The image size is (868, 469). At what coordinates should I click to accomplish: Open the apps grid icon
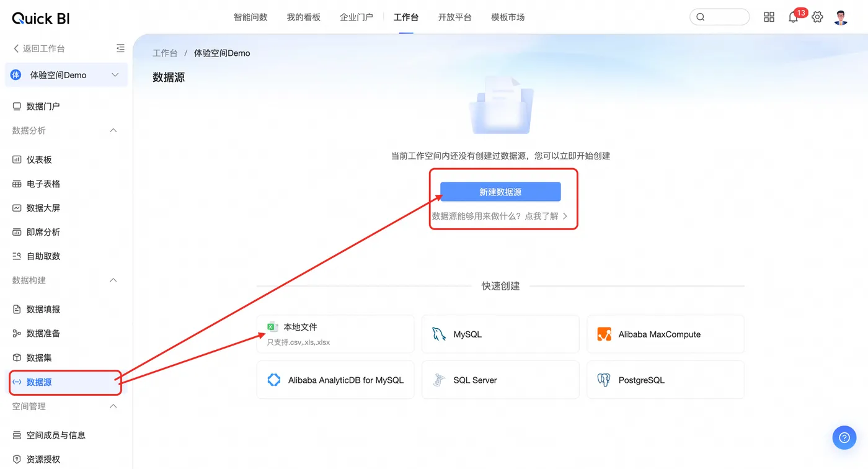tap(769, 17)
